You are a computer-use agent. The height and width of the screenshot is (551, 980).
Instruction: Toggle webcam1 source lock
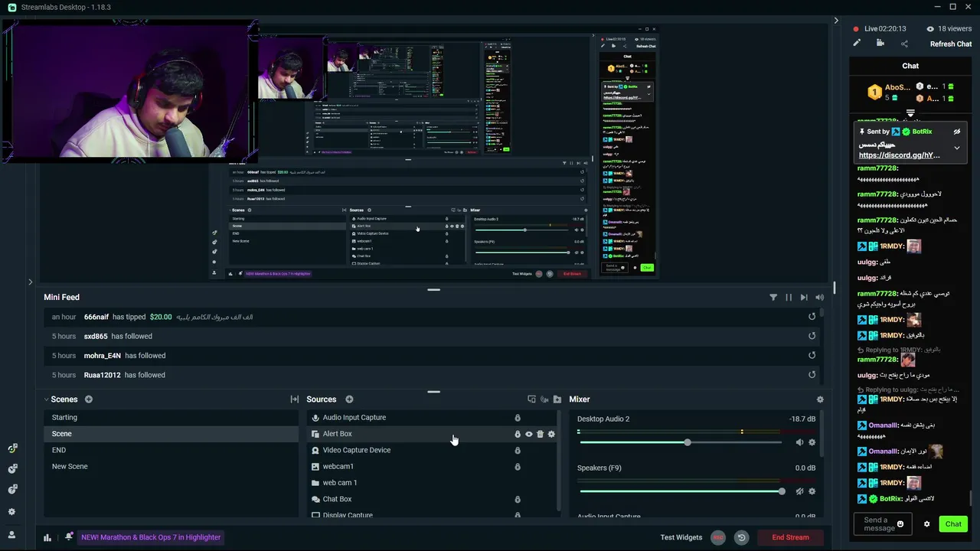pyautogui.click(x=518, y=467)
